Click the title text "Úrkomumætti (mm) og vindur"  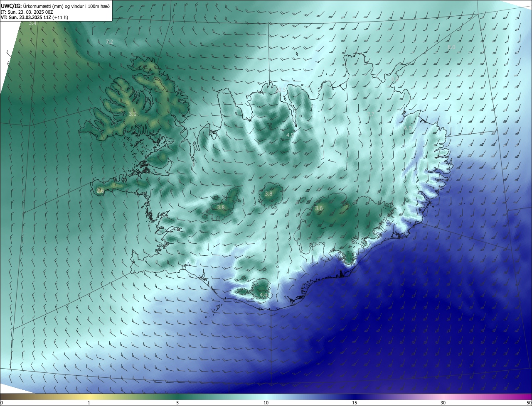(x=53, y=6)
